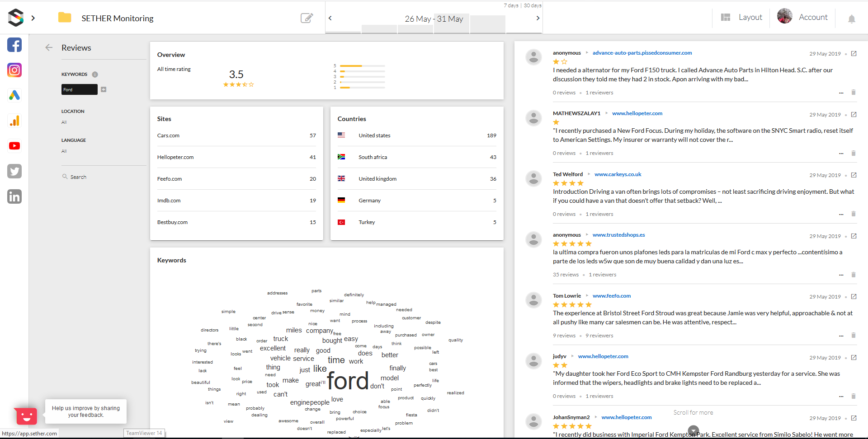
Task: Open MATHEWSZALAY1's hellopeter.com link
Action: coord(637,113)
